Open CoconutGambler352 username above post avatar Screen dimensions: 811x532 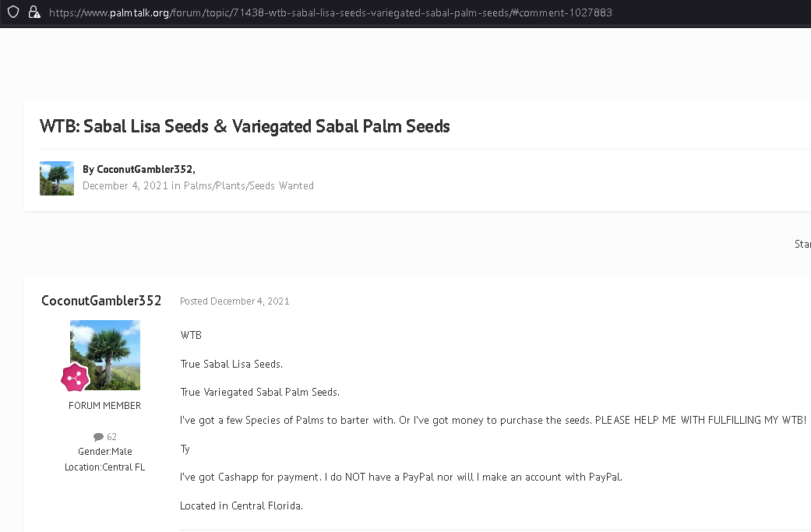point(101,301)
